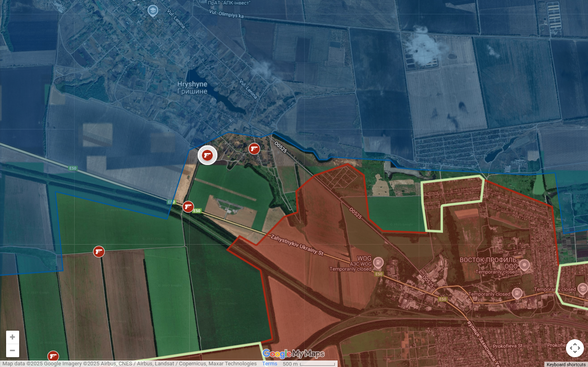
Task: Click the Hryshyne village label
Action: (192, 84)
